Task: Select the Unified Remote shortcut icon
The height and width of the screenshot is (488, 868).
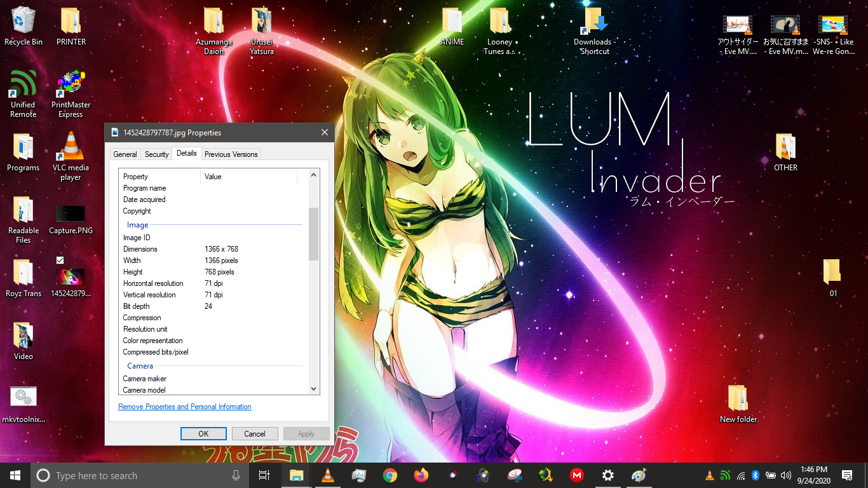Action: pos(24,94)
